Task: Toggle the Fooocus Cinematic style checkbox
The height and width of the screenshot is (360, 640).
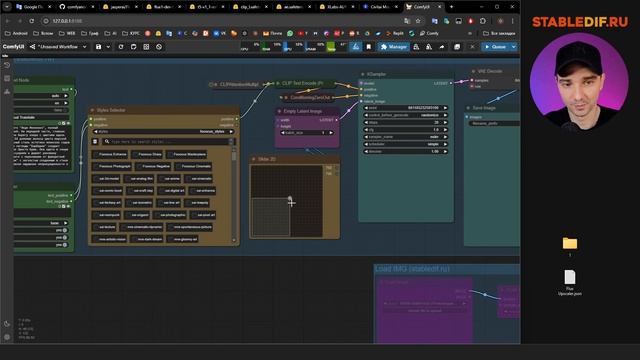Action: [x=193, y=167]
